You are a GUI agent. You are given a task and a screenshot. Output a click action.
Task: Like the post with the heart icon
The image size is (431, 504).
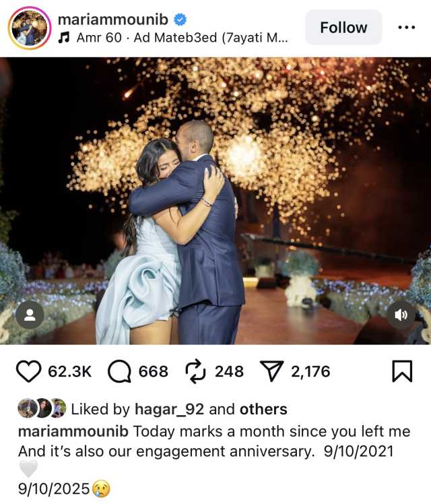click(28, 371)
